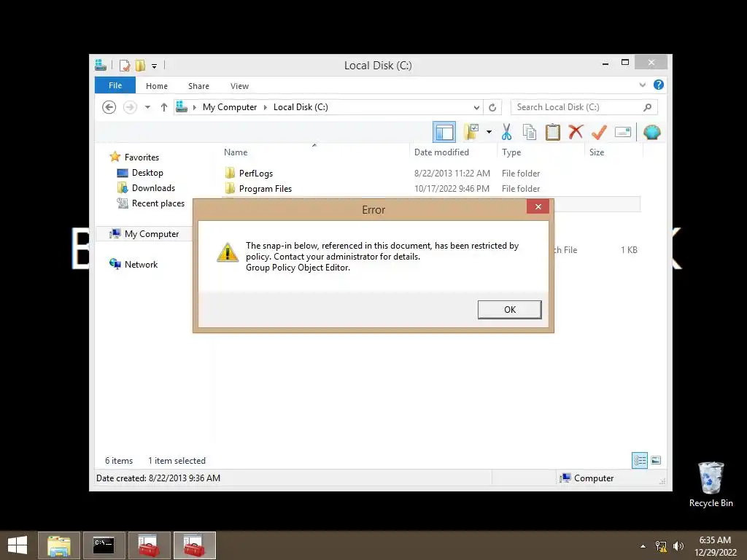Open Explorer help (blue question mark)
Screen dimensions: 747x560
pos(659,85)
